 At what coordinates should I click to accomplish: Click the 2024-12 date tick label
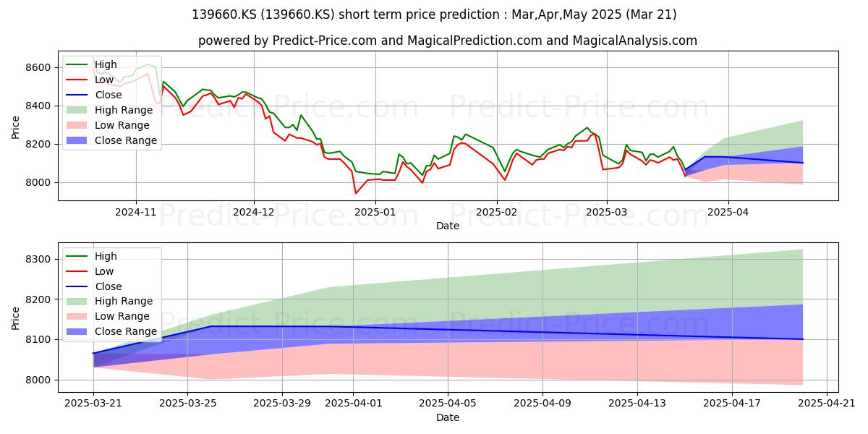click(x=254, y=212)
